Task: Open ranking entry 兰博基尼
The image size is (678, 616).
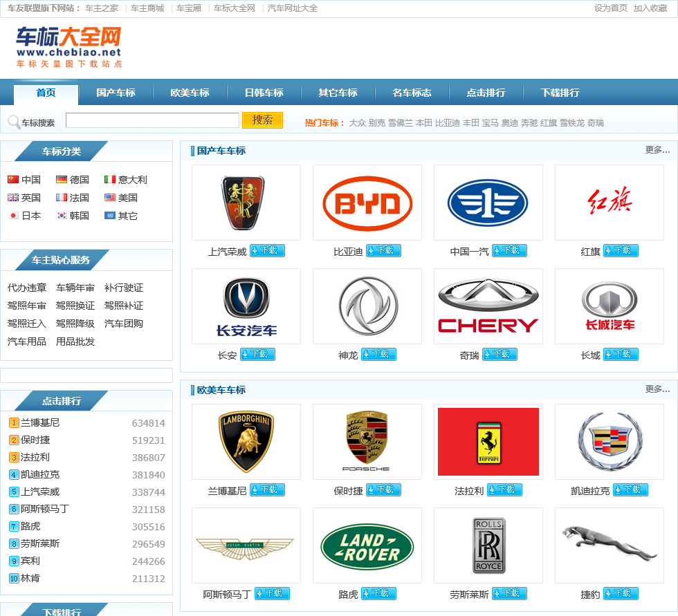Action: pyautogui.click(x=40, y=422)
